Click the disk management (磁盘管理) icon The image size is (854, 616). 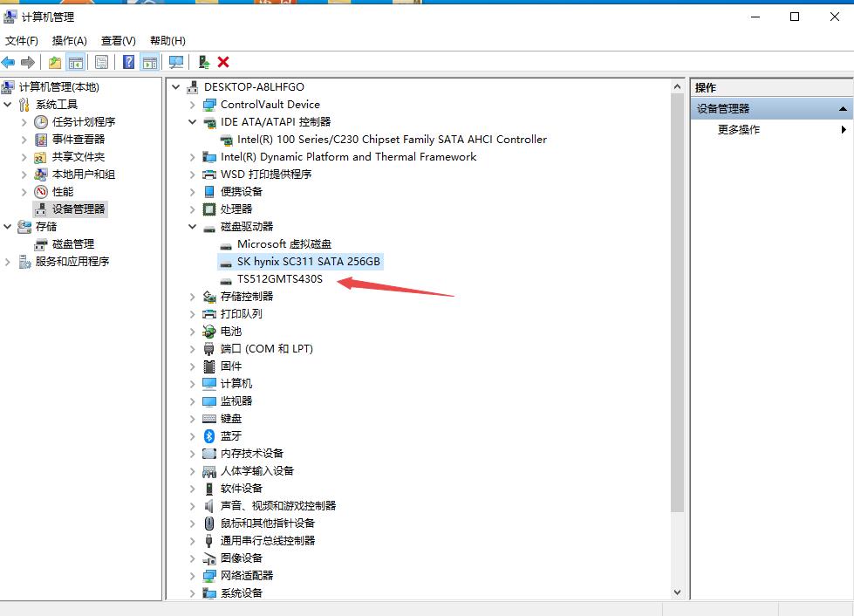[41, 244]
